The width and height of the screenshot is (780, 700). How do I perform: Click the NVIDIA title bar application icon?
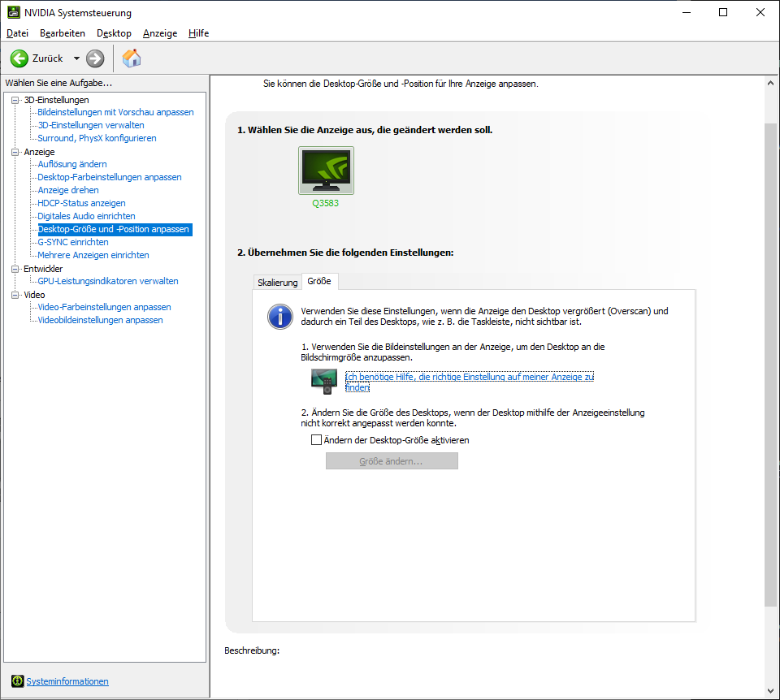(x=14, y=12)
